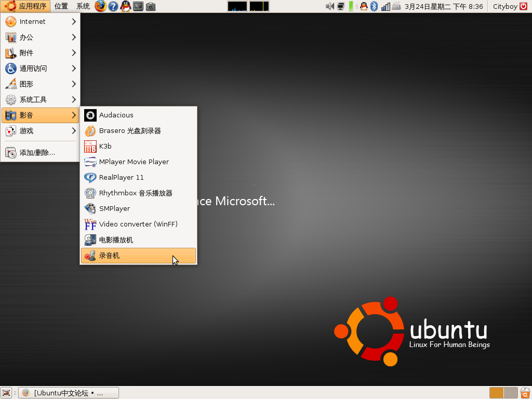Launch Brasero 光盘刻录器
532x399 pixels.
[138, 131]
